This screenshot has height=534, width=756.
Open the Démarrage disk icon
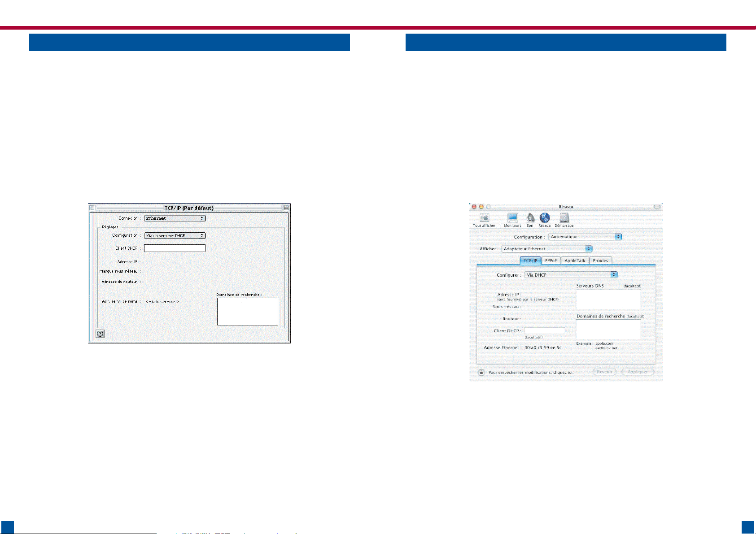click(564, 218)
